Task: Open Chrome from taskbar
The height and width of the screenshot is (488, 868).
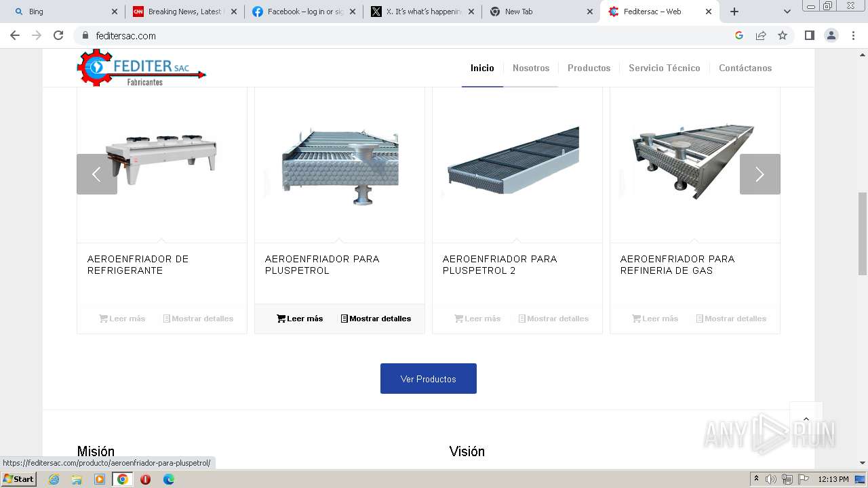Action: [x=123, y=479]
